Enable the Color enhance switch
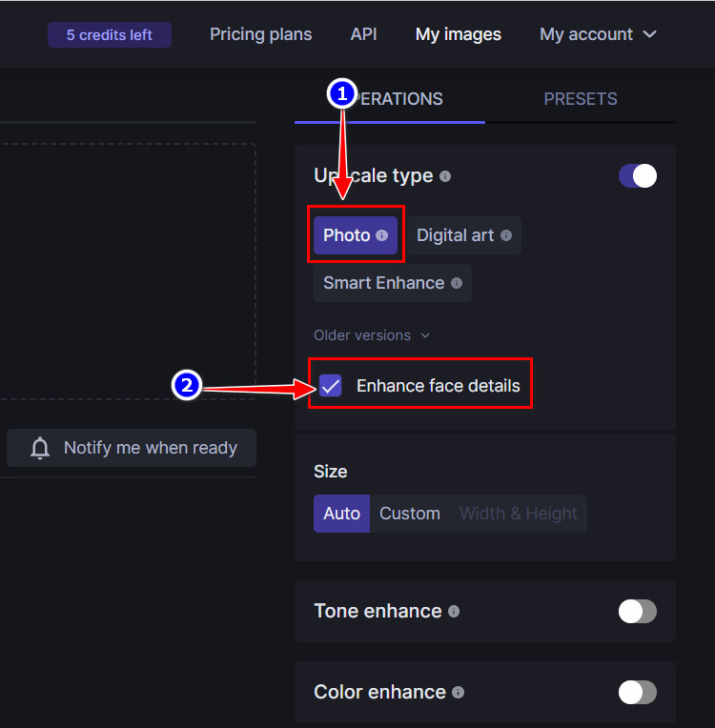Image resolution: width=715 pixels, height=728 pixels. tap(638, 693)
